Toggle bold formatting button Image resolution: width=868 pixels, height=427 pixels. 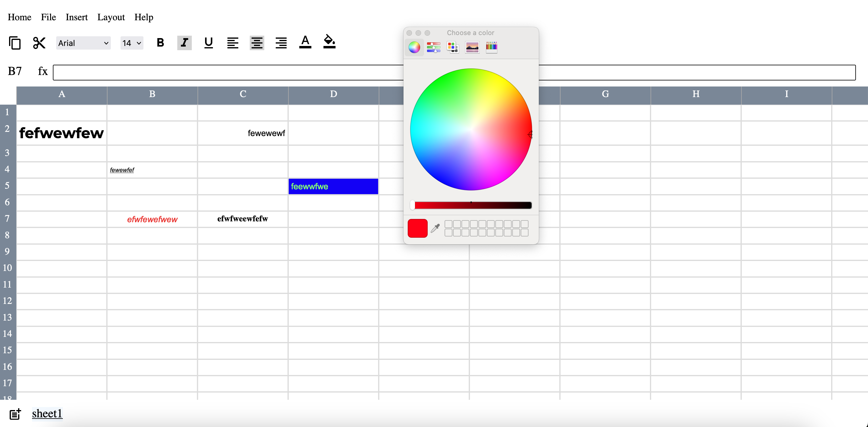[x=160, y=43]
